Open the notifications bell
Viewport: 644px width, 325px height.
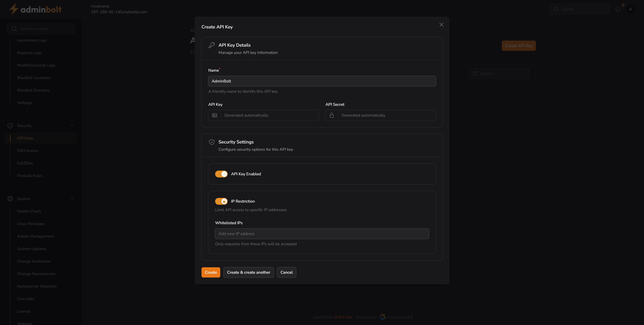618,9
